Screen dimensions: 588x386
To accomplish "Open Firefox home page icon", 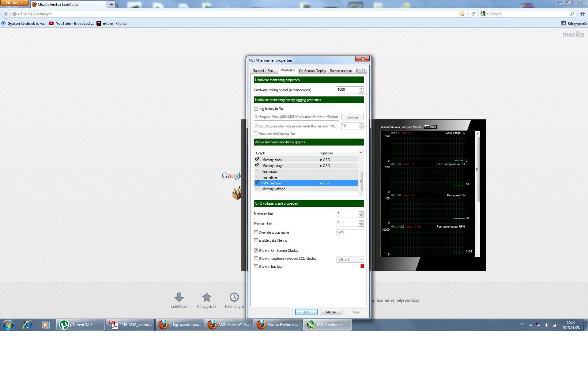I will pos(582,14).
